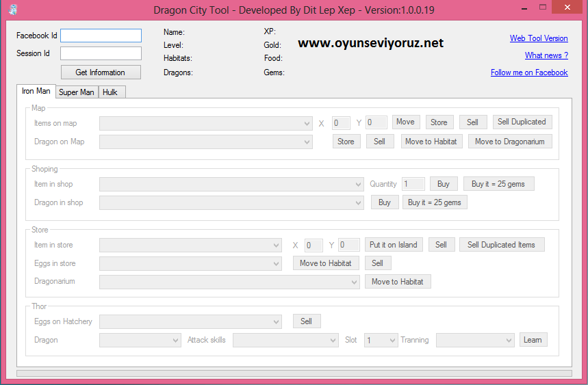The image size is (588, 385).
Task: Click the Sell Duplicated Items button
Action: 502,245
